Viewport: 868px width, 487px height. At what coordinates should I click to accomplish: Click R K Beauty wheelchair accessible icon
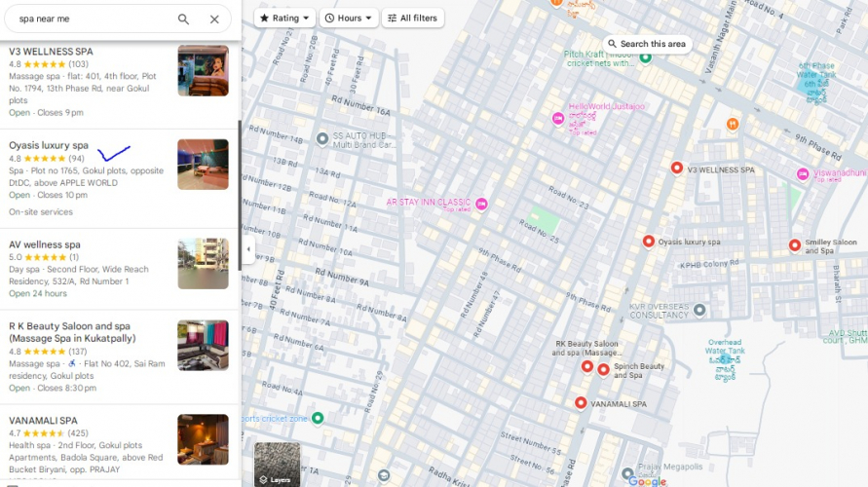(71, 363)
